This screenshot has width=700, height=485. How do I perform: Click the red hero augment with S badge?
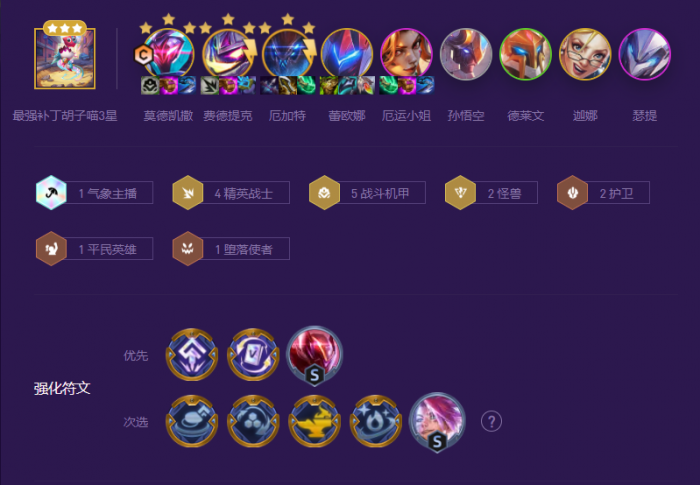[314, 356]
